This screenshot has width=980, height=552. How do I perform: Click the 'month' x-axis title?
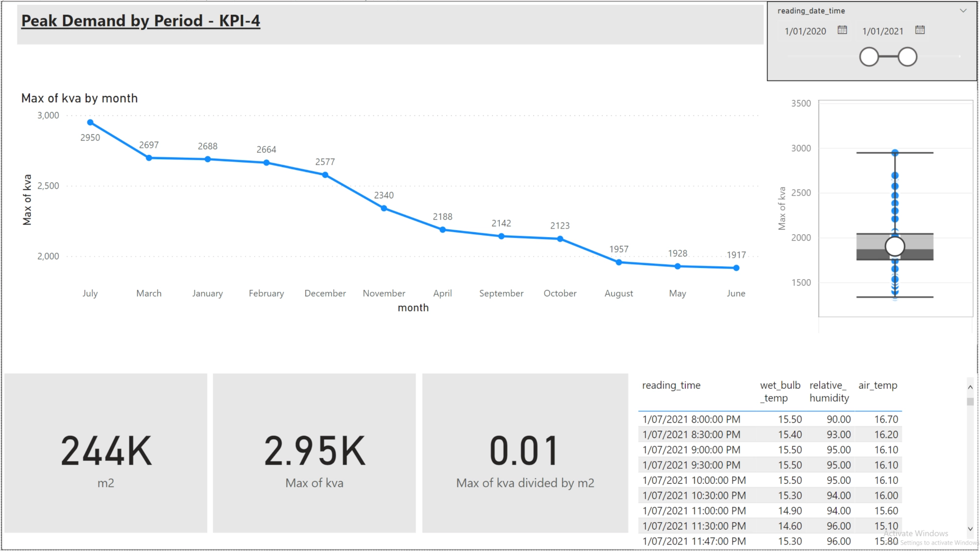413,308
